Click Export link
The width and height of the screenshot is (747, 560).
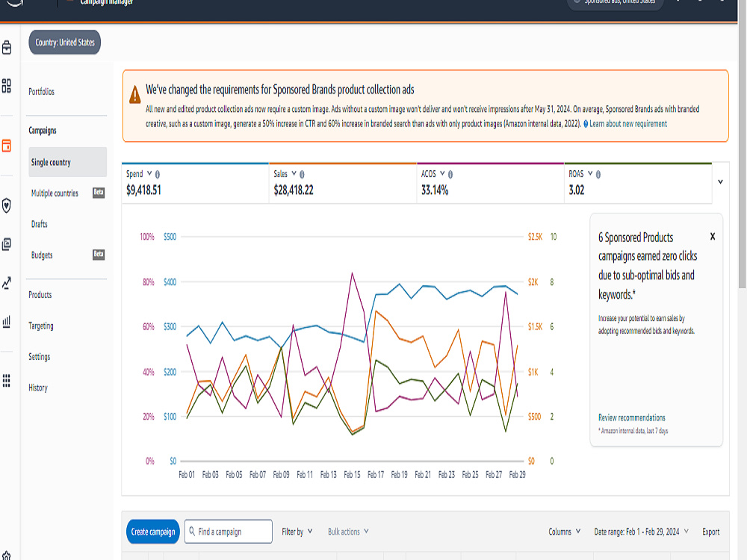coord(711,532)
